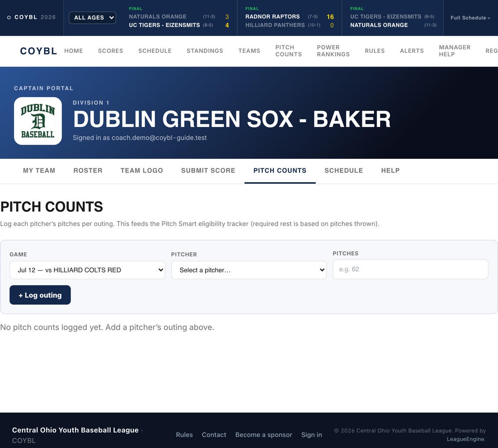The height and width of the screenshot is (448, 498).
Task: Click Become a sponsor link
Action: point(264,435)
